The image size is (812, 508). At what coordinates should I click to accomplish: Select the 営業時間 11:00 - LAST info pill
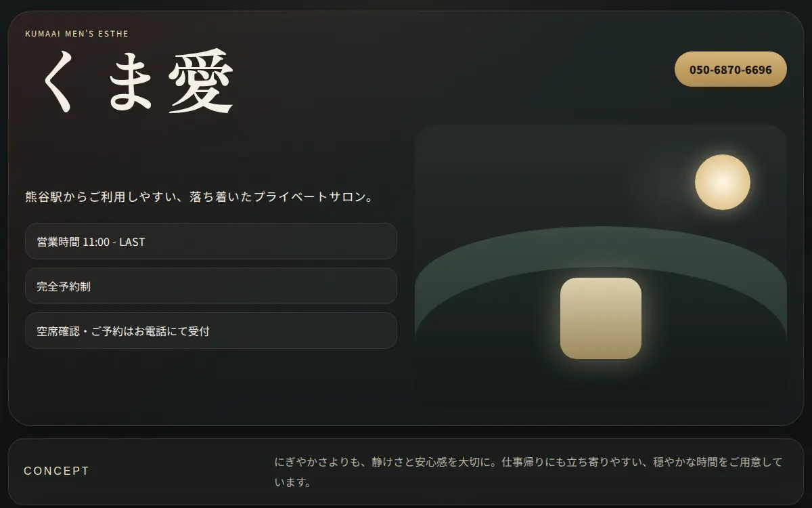211,241
